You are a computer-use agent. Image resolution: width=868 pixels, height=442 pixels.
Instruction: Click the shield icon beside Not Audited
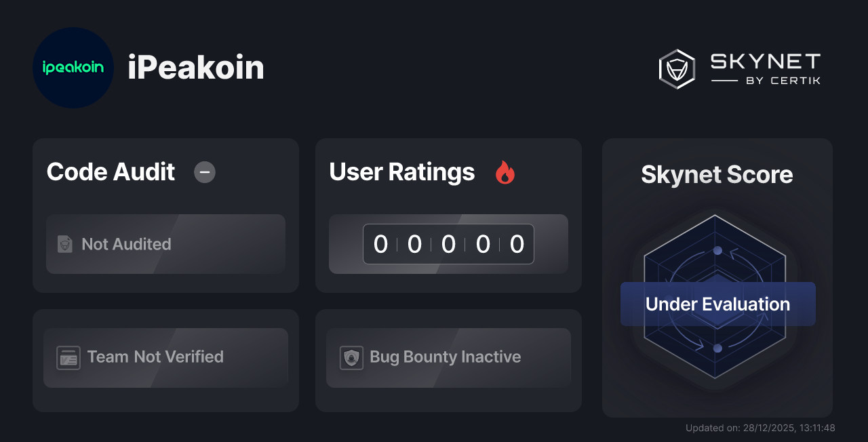(x=64, y=244)
